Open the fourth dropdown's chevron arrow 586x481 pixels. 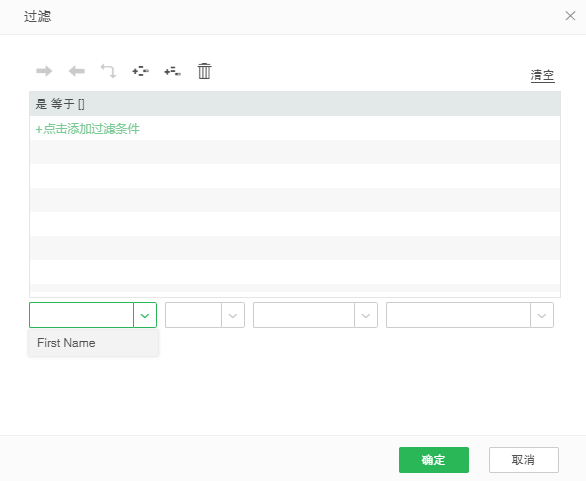[x=542, y=315]
